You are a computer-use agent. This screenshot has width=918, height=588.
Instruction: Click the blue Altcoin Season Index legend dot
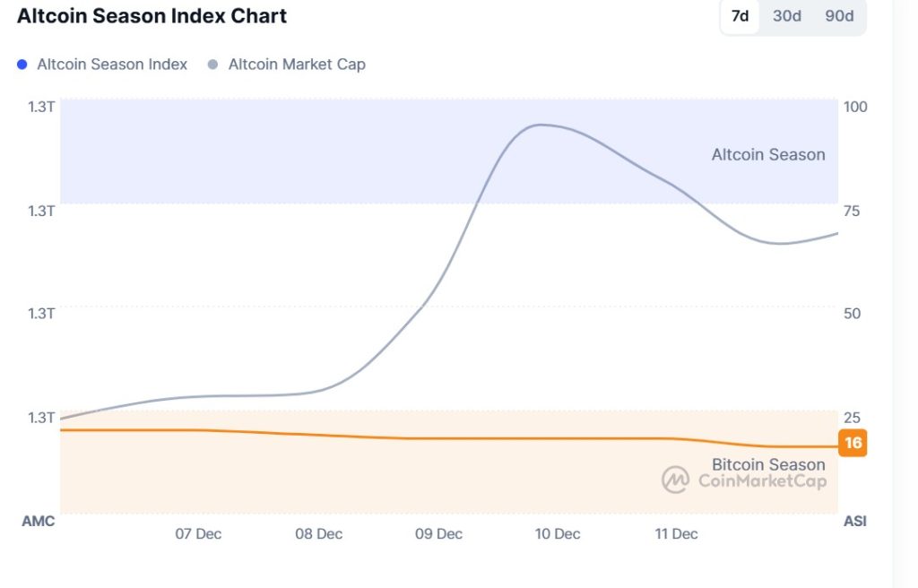coord(24,64)
